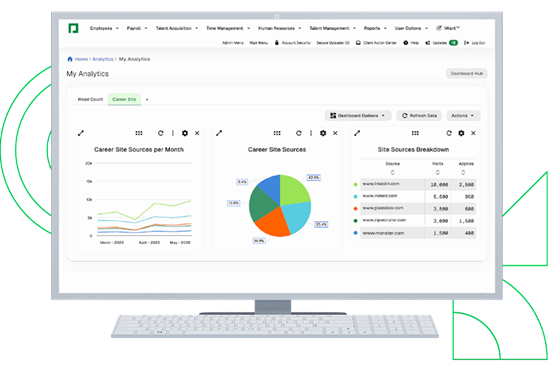Click the Main Menu link

259,43
